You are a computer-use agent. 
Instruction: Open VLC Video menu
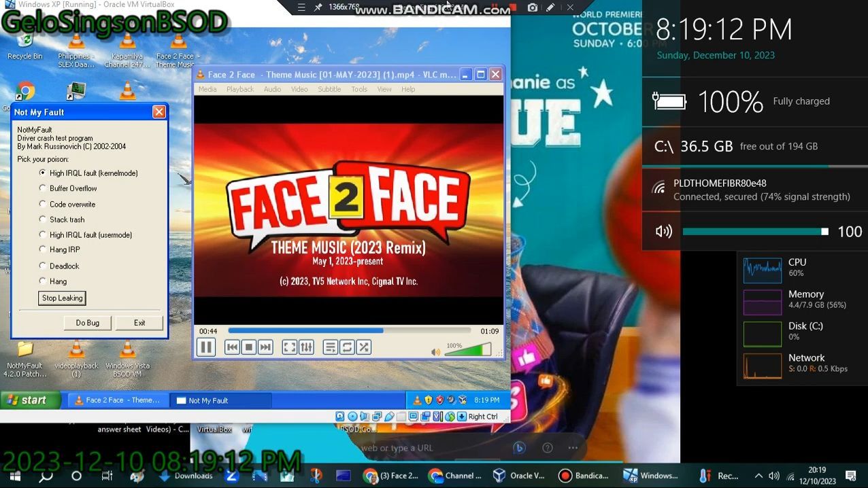point(299,89)
